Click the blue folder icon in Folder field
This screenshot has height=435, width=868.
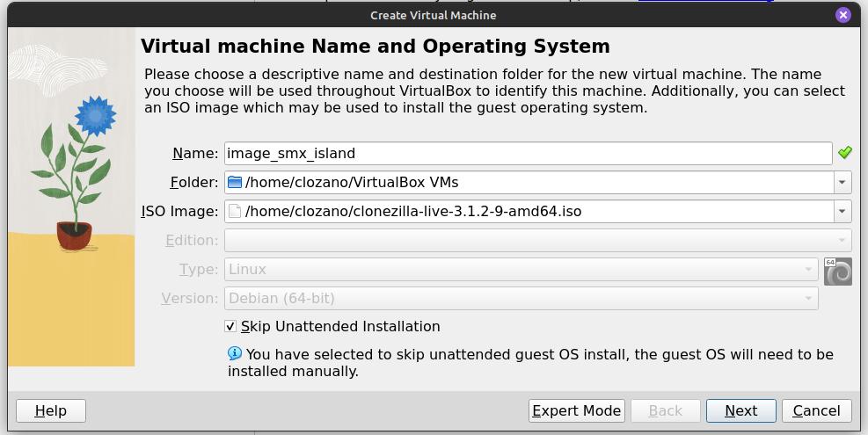[x=235, y=182]
